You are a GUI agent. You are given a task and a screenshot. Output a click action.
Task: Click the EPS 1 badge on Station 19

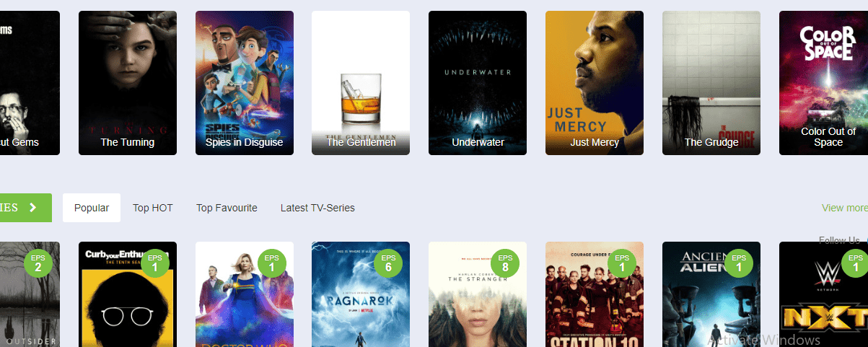(x=622, y=263)
